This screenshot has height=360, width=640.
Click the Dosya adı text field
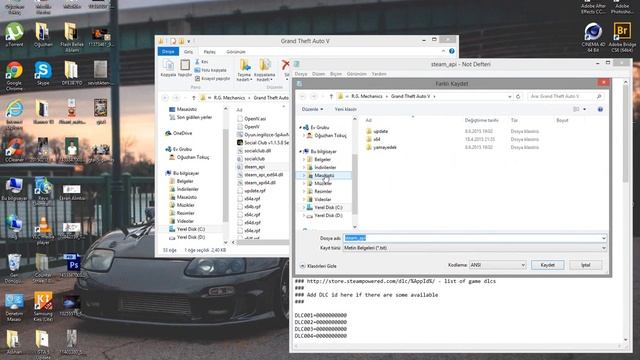pos(471,238)
